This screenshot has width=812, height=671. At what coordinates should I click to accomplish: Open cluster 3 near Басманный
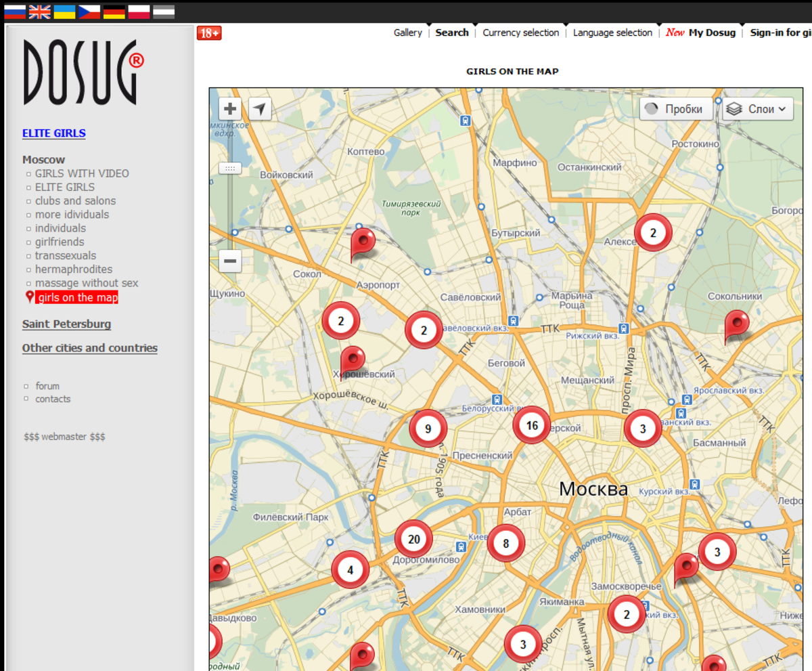pos(642,428)
